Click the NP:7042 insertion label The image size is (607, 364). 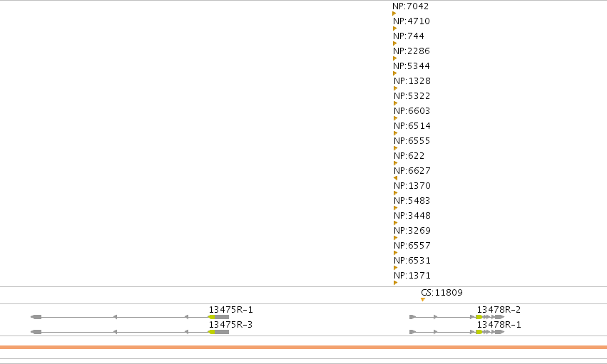click(410, 6)
